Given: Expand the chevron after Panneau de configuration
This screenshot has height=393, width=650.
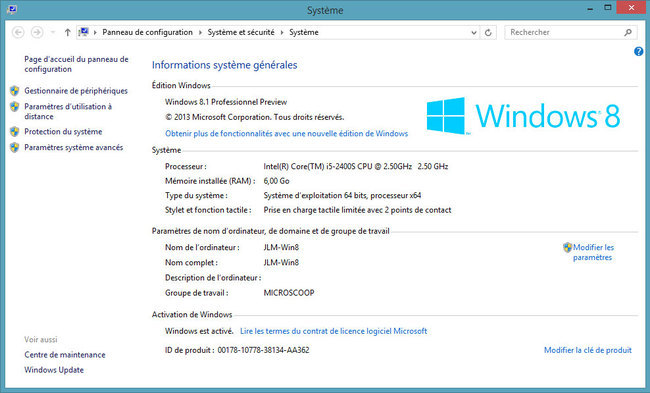Looking at the screenshot, I should tap(200, 32).
